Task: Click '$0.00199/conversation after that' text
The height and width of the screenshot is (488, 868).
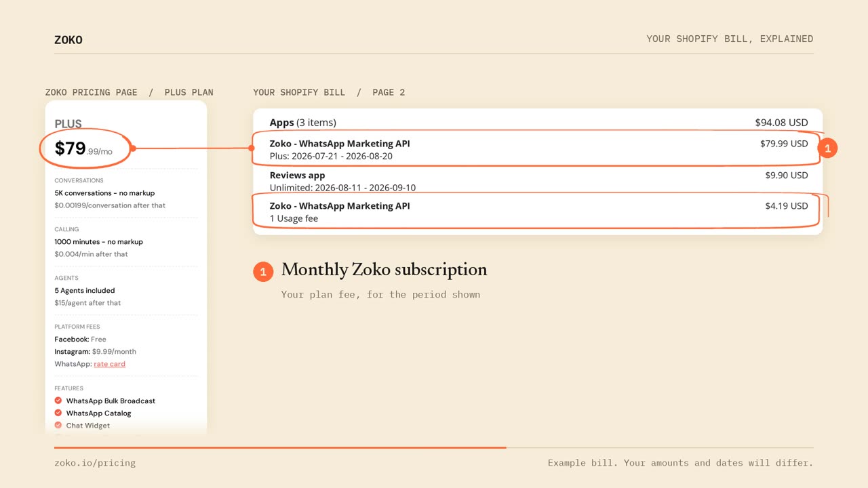Action: [110, 205]
